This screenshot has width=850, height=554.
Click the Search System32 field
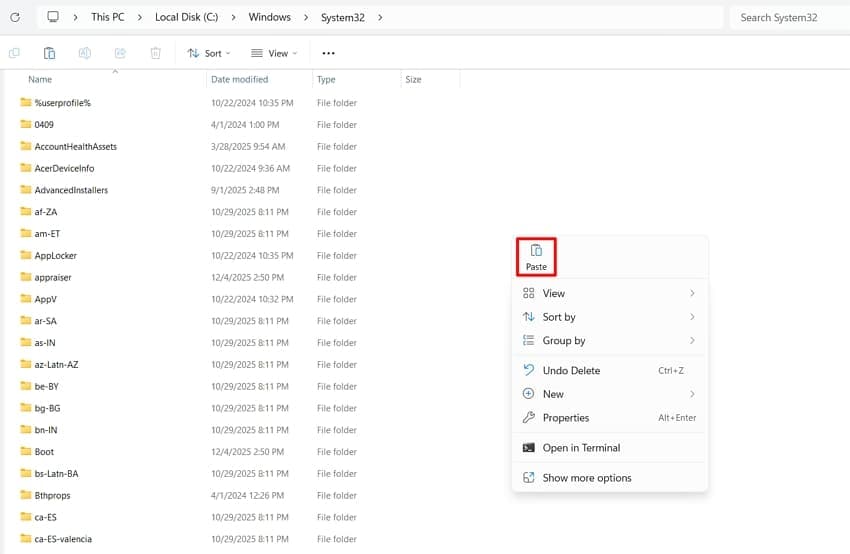[x=790, y=17]
